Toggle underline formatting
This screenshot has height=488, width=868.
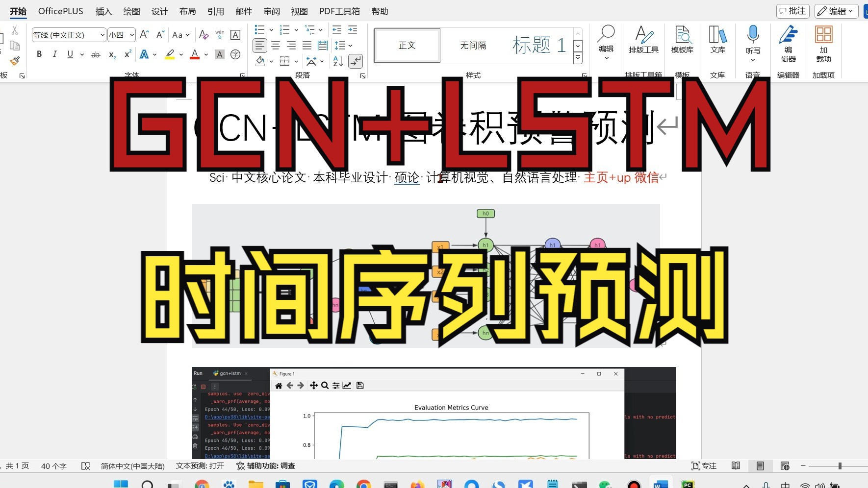pyautogui.click(x=70, y=54)
